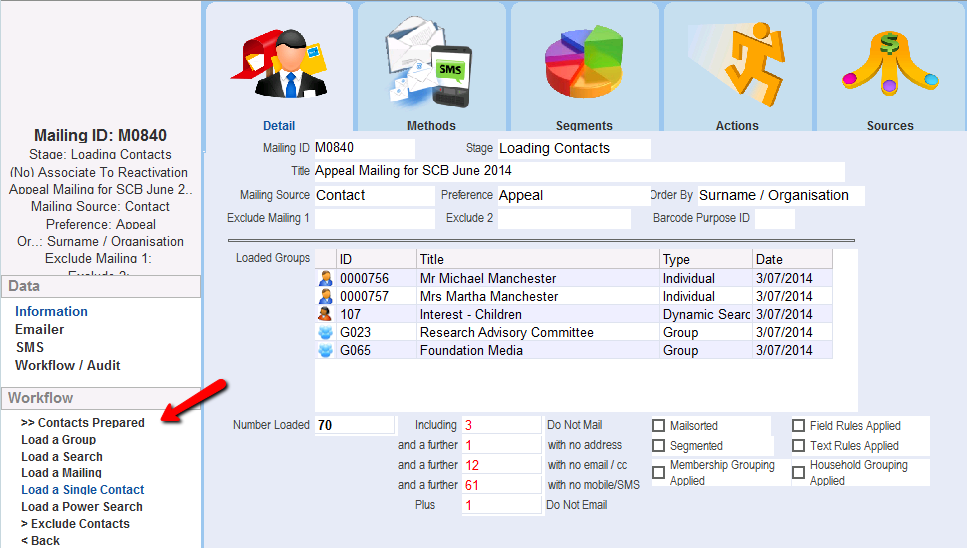The image size is (967, 548).
Task: Enable Household Grouping Applied checkbox
Action: tap(799, 472)
